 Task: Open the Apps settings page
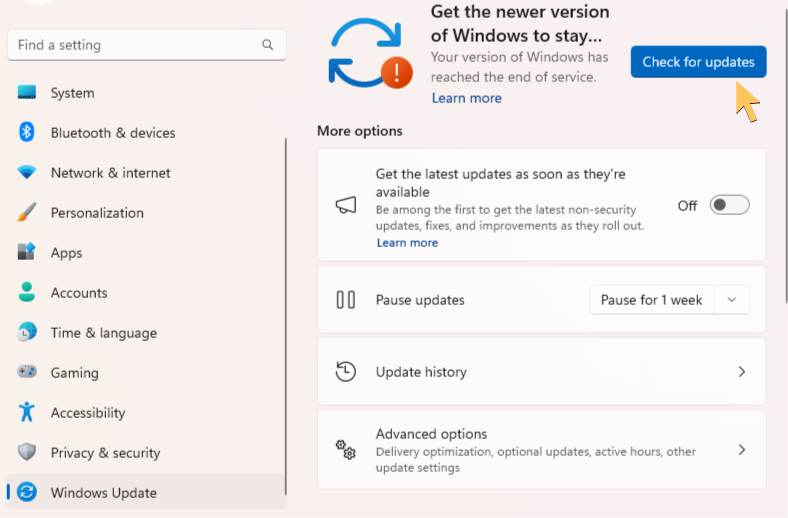pyautogui.click(x=146, y=252)
